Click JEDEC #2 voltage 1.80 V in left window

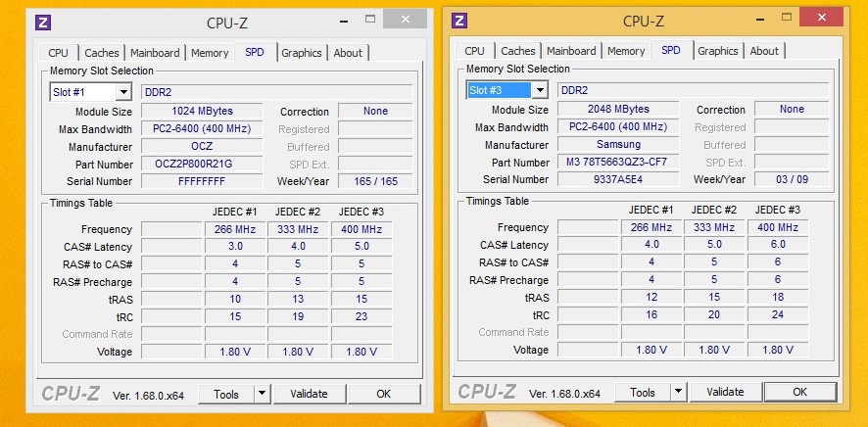298,352
